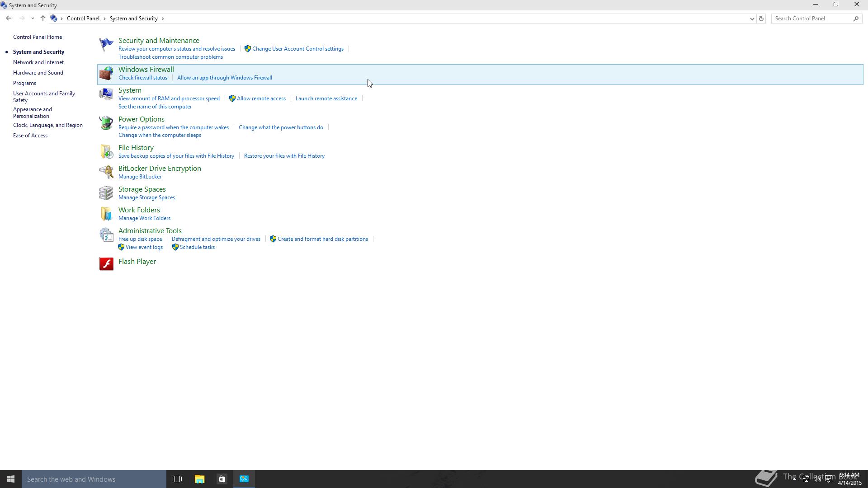Viewport: 868px width, 488px height.
Task: Click the BitLocker keys icon
Action: coord(106,172)
